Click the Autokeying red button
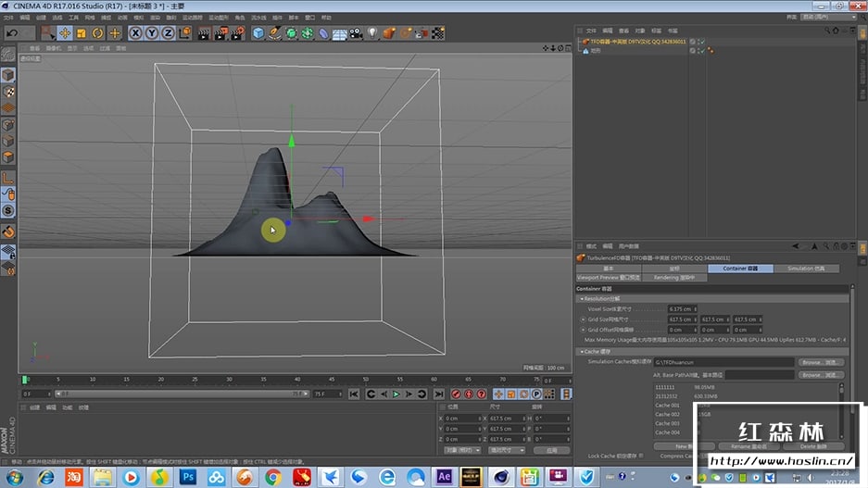This screenshot has width=868, height=488. (x=469, y=394)
